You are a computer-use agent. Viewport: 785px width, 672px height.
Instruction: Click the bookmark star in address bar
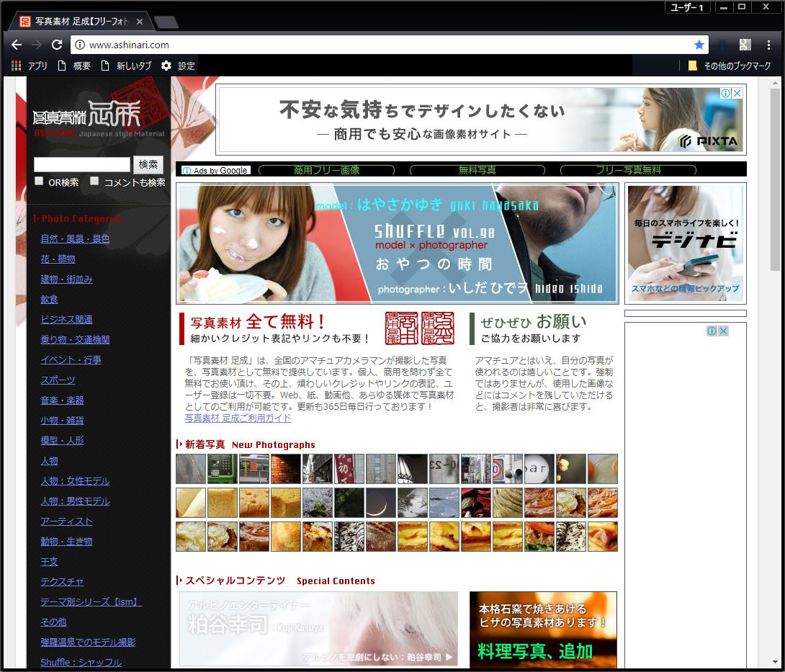[x=699, y=45]
